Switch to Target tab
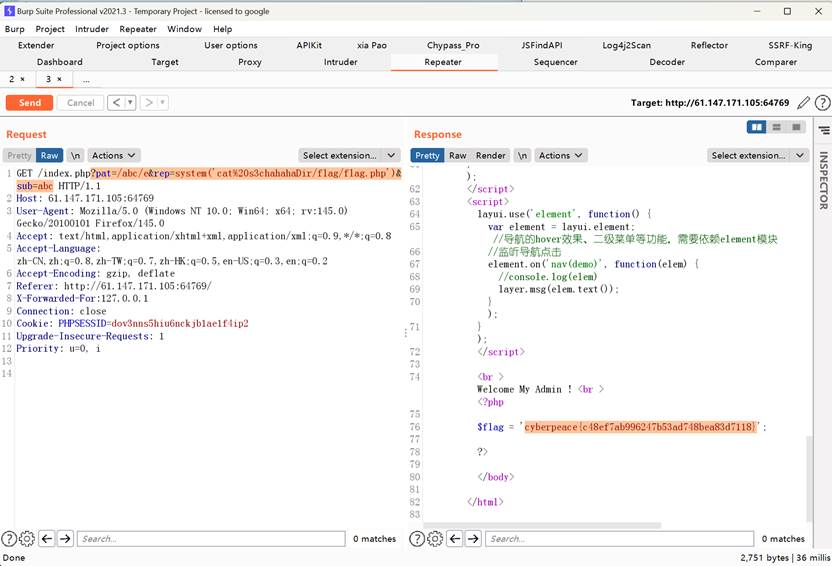Screen dimensions: 832x566 click(x=164, y=62)
